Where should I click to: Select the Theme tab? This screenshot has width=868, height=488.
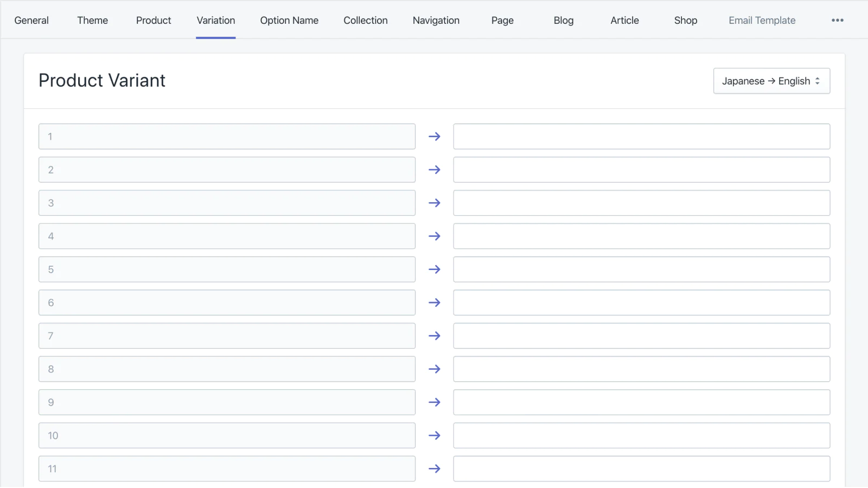pos(92,20)
